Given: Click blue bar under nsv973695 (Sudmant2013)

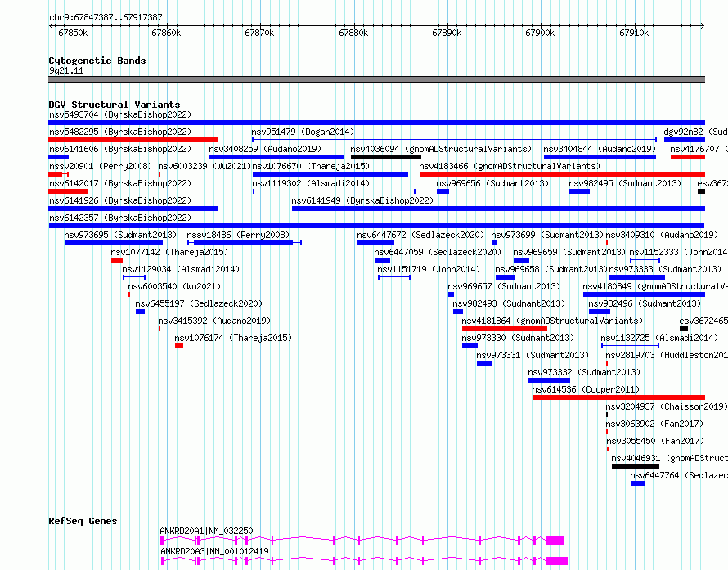Looking at the screenshot, I should pyautogui.click(x=114, y=243).
